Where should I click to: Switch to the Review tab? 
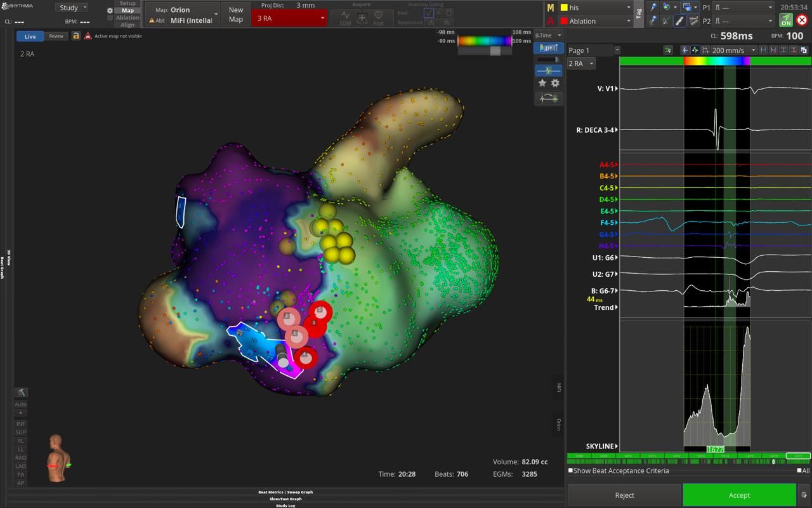(x=56, y=36)
